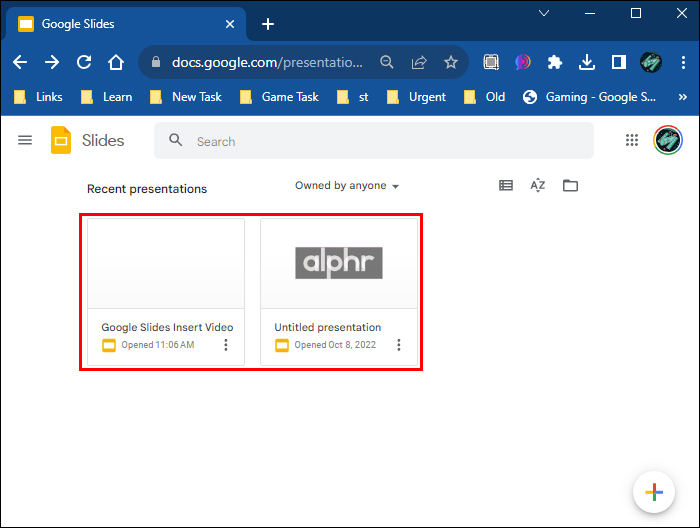Click Opened Oct 8, 2022 text
This screenshot has width=700, height=528.
click(x=335, y=345)
